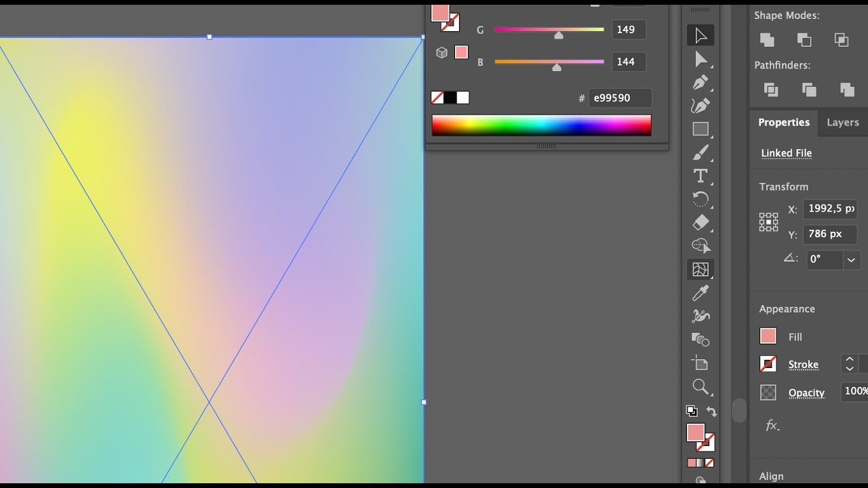Select the Zoom magnifier tool
The height and width of the screenshot is (488, 868).
point(701,386)
